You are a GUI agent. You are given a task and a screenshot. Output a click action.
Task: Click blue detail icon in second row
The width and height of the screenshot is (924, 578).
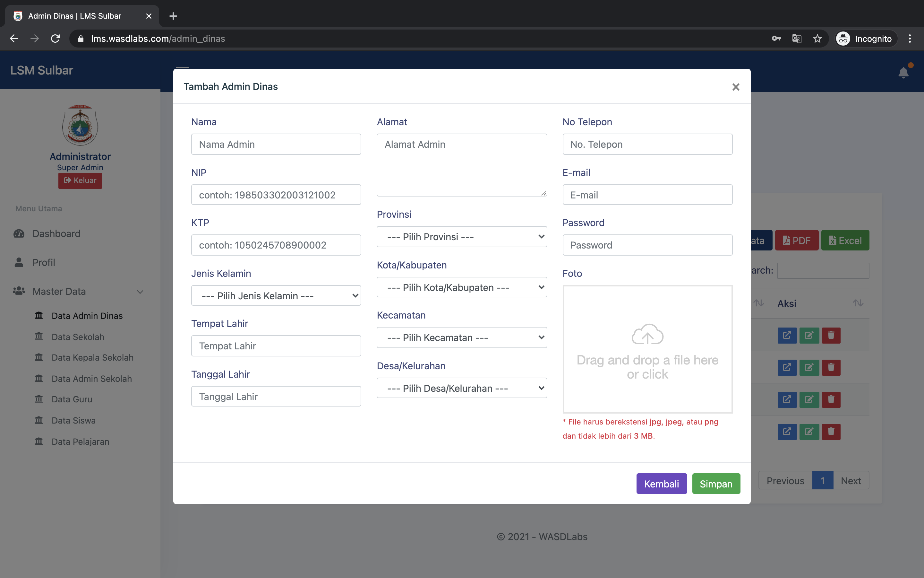(x=787, y=367)
